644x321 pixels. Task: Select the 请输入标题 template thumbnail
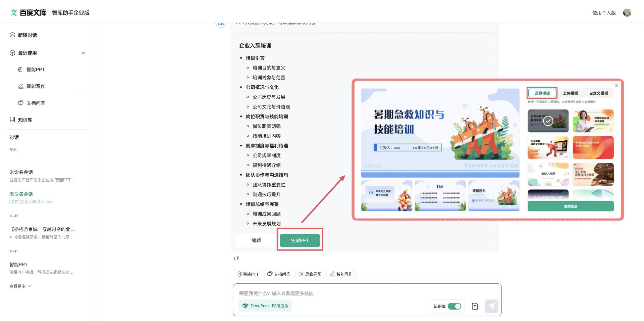[548, 174]
